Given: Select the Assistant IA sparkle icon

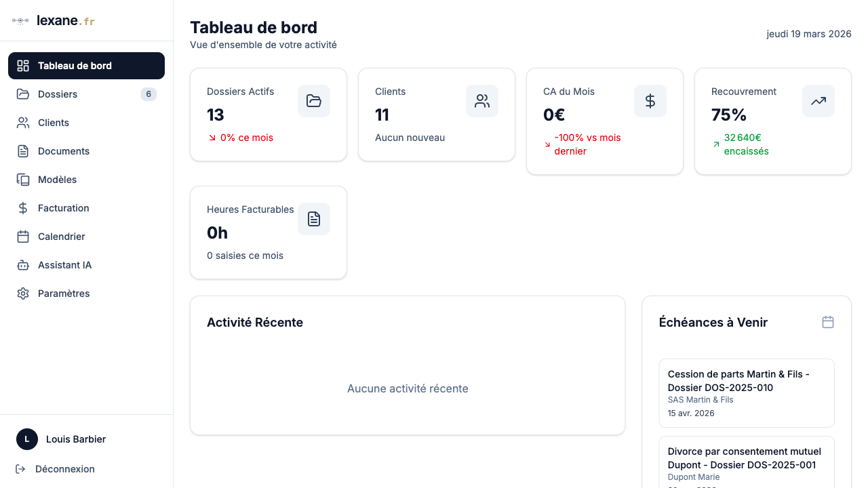Looking at the screenshot, I should pyautogui.click(x=22, y=264).
